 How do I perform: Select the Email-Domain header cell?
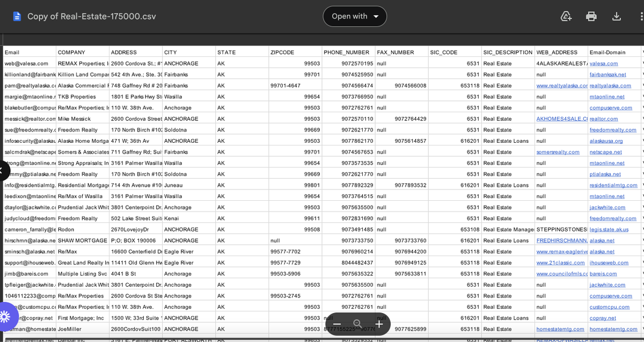(x=614, y=52)
